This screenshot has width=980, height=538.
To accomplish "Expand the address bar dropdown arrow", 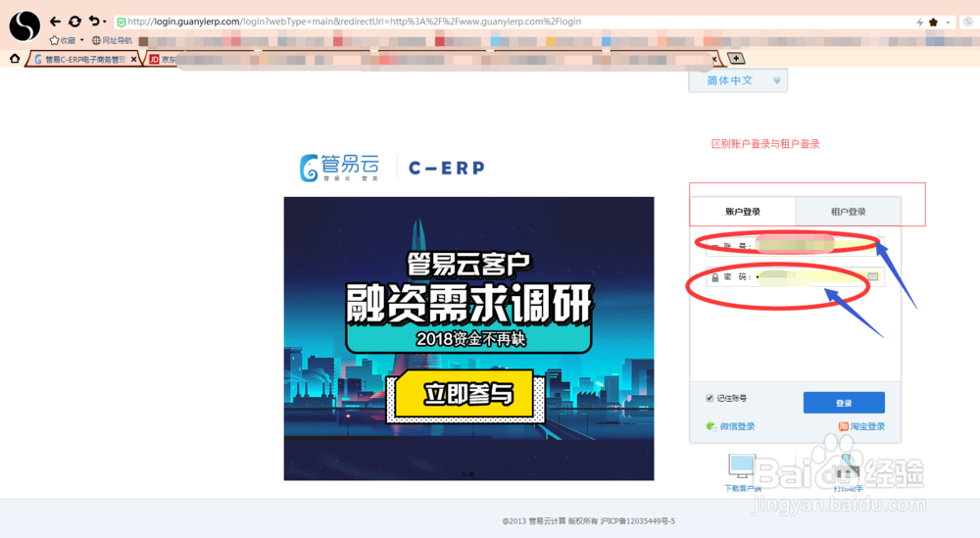I will point(948,23).
